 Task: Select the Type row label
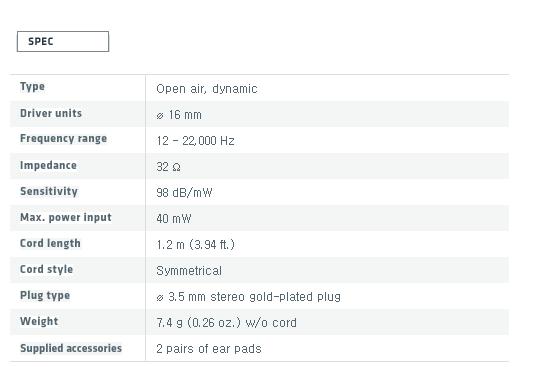pos(32,87)
